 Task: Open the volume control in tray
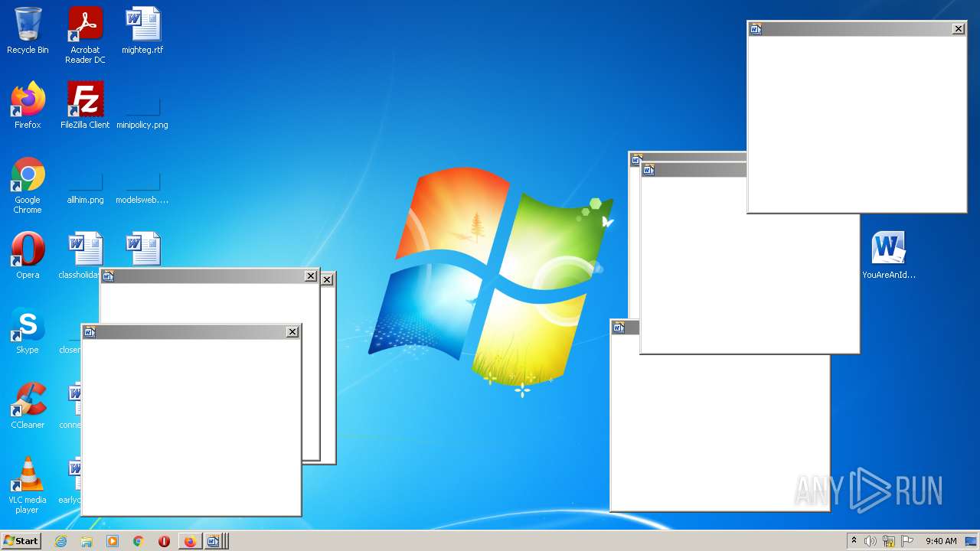[x=871, y=541]
